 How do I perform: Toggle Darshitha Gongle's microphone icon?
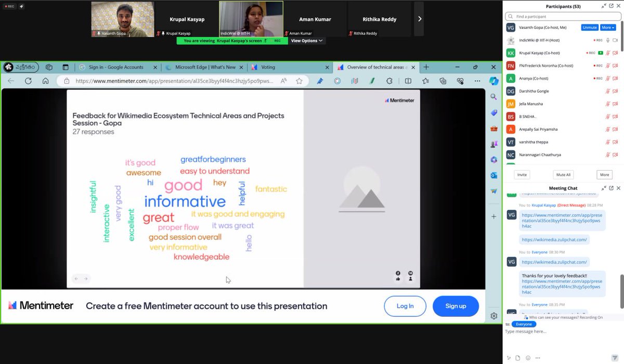pos(607,91)
